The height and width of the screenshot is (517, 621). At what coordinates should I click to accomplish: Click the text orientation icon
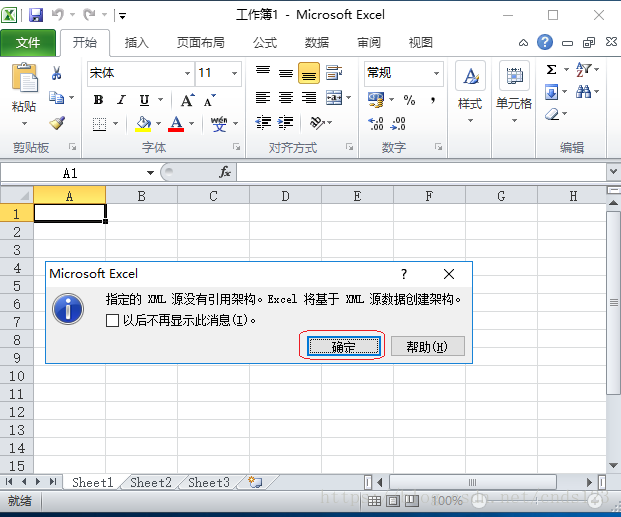coord(317,123)
